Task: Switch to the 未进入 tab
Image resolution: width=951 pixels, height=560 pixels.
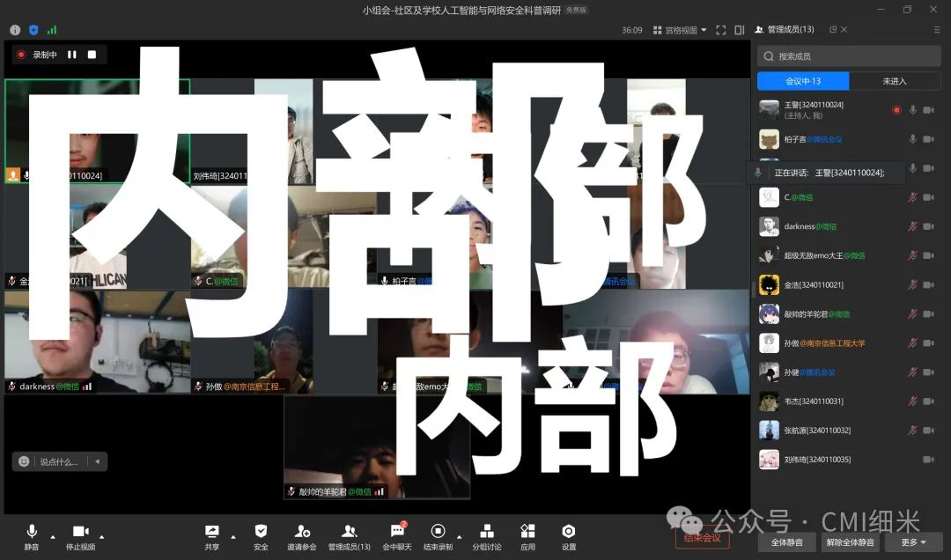Action: coord(895,81)
